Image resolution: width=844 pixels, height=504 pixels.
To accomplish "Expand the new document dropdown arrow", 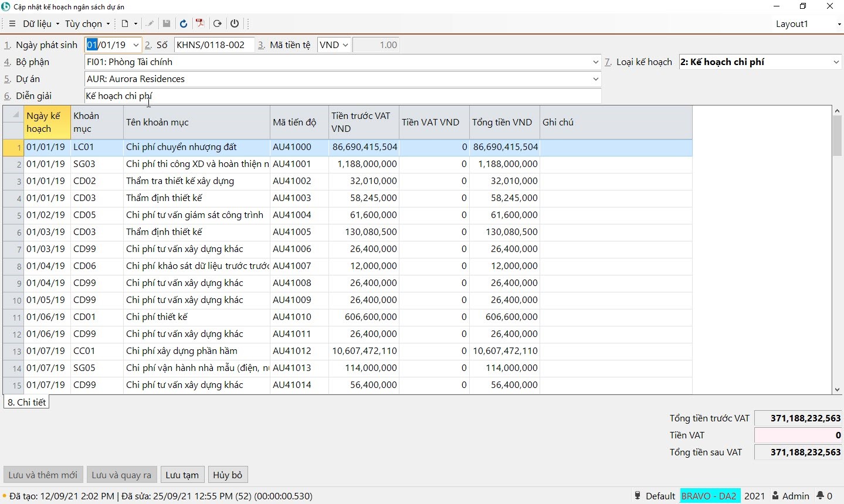I will [x=135, y=24].
